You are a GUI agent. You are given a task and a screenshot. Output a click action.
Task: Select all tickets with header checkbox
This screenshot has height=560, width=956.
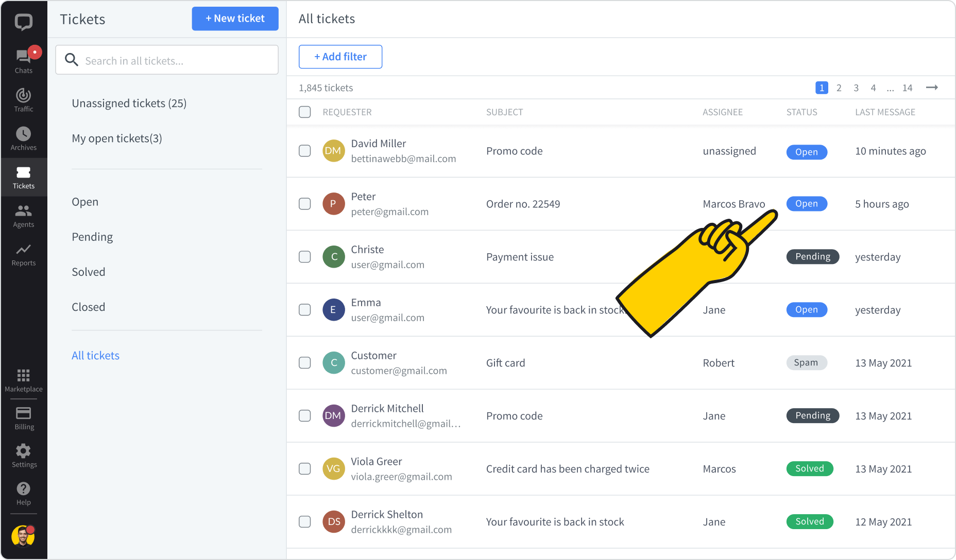click(x=304, y=112)
